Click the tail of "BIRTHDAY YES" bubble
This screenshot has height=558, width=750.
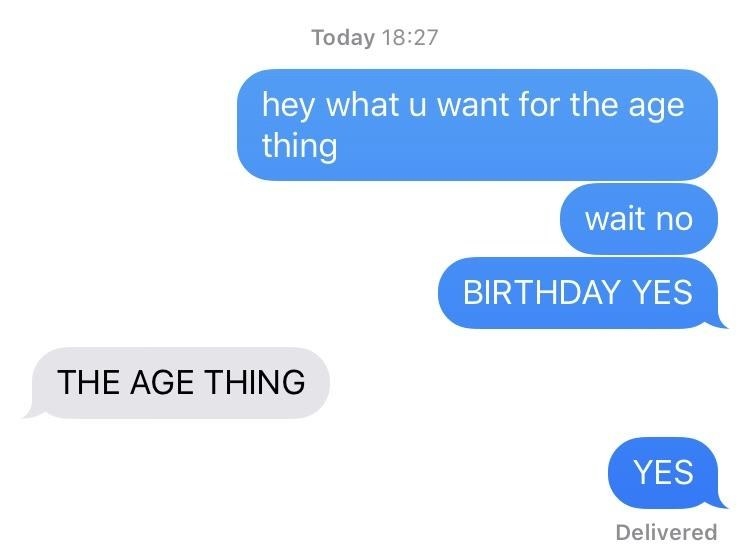click(x=721, y=321)
